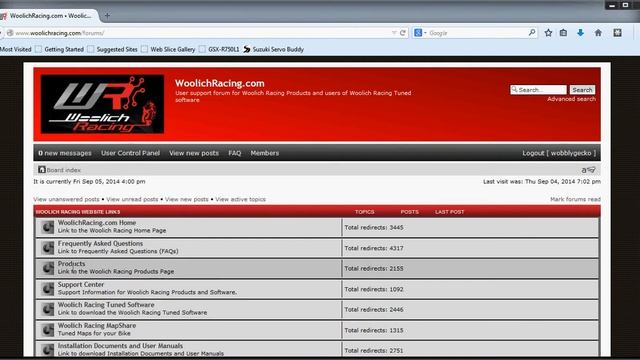Maximize the browser window
Image resolution: width=640 pixels, height=360 pixels.
coord(625,5)
